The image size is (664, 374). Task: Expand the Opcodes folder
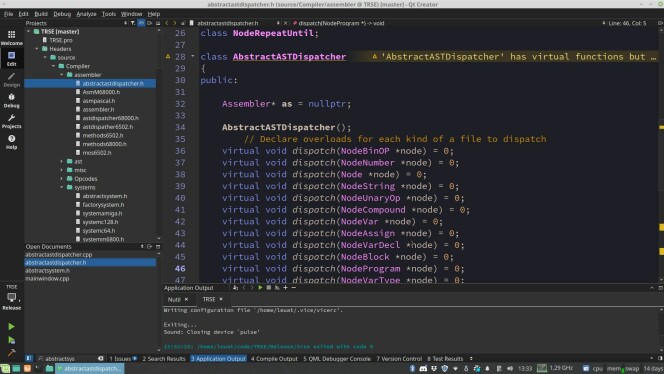62,179
